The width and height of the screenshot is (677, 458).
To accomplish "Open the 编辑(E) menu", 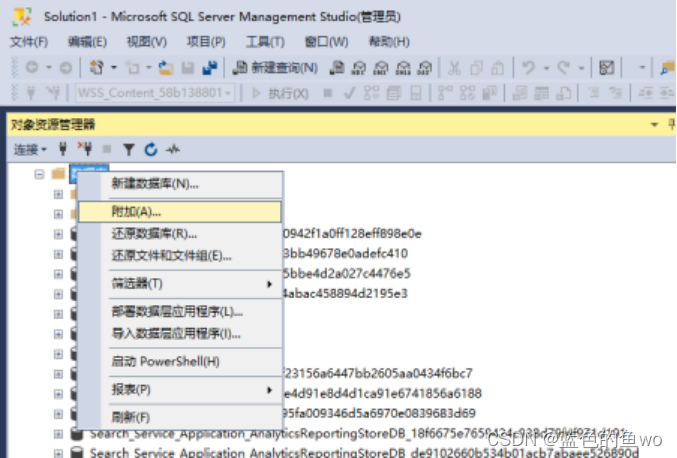I will [x=87, y=42].
